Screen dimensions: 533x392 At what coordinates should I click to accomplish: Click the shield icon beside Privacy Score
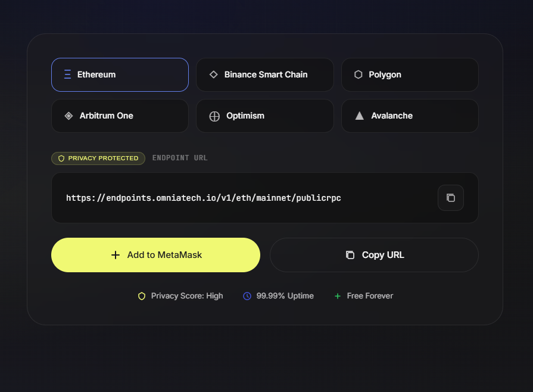click(x=142, y=296)
